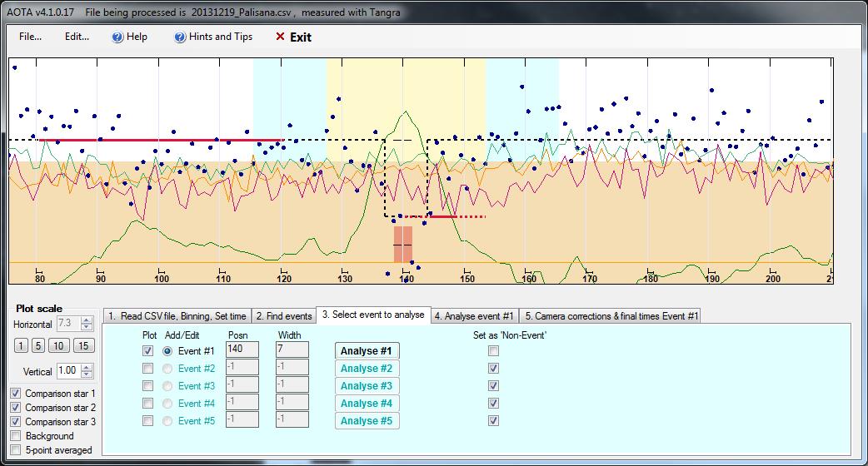868x466 pixels.
Task: Set horizontal scale with button 15
Action: click(83, 345)
